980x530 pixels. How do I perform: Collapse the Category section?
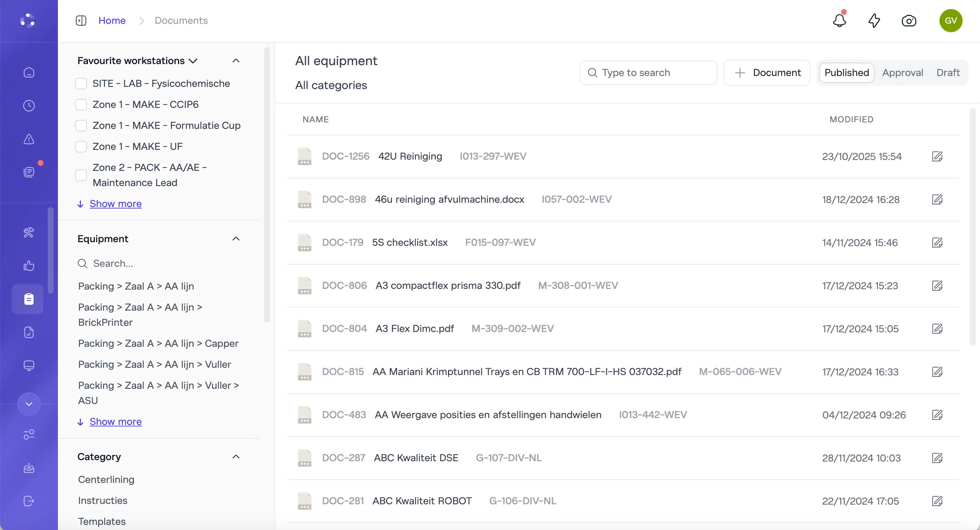pos(236,457)
